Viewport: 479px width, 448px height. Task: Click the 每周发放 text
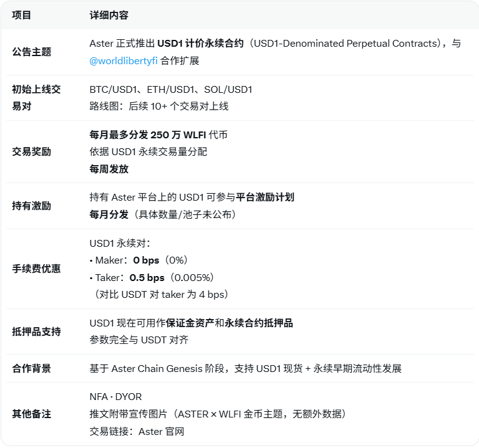[109, 169]
